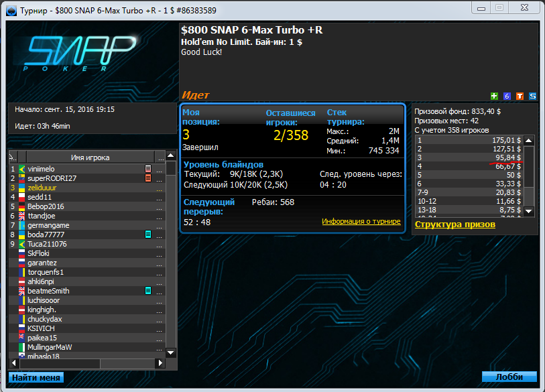Click the prize list vertical scrollbar thumb
This screenshot has width=545, height=392.
pos(529,166)
